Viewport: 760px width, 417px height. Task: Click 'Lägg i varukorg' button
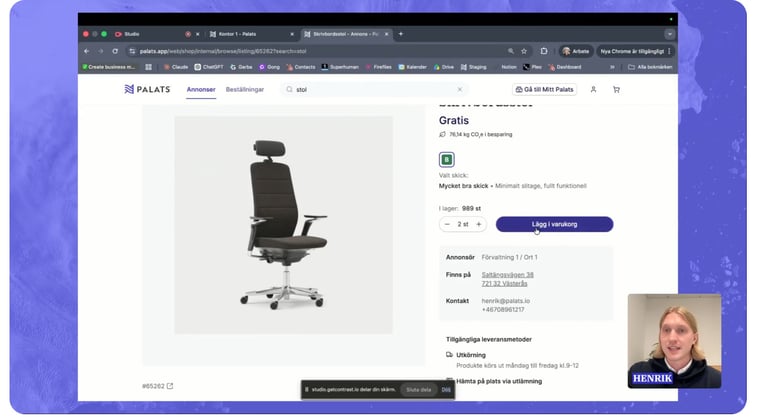(x=554, y=225)
